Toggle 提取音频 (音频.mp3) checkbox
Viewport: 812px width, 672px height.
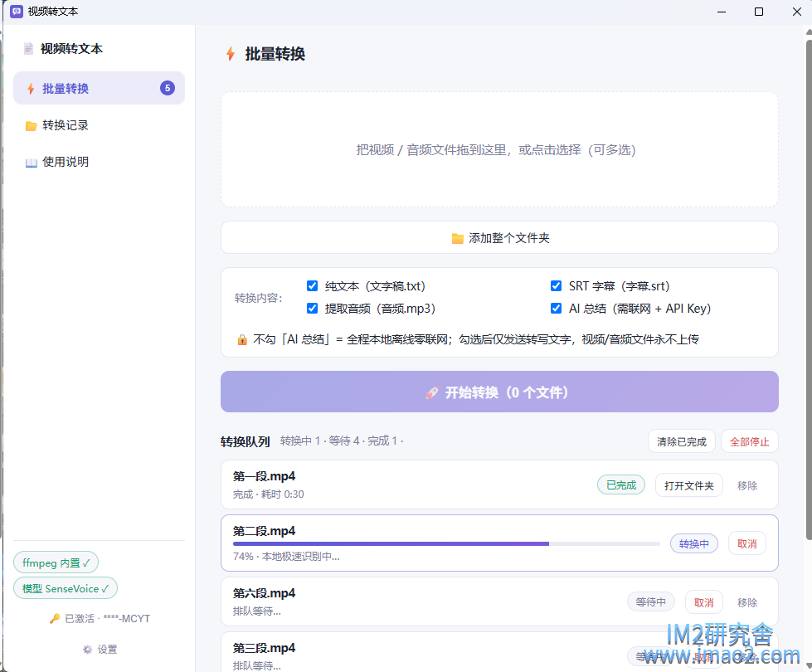tap(312, 309)
